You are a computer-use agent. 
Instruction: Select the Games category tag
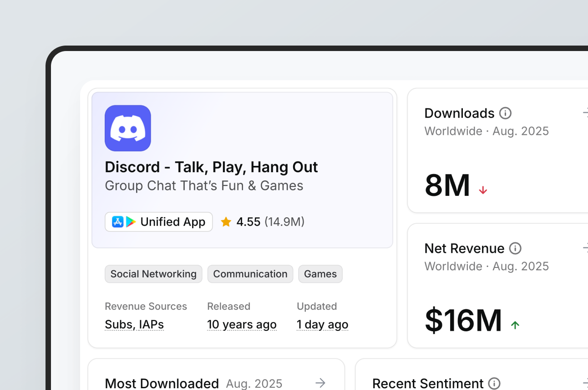click(320, 274)
